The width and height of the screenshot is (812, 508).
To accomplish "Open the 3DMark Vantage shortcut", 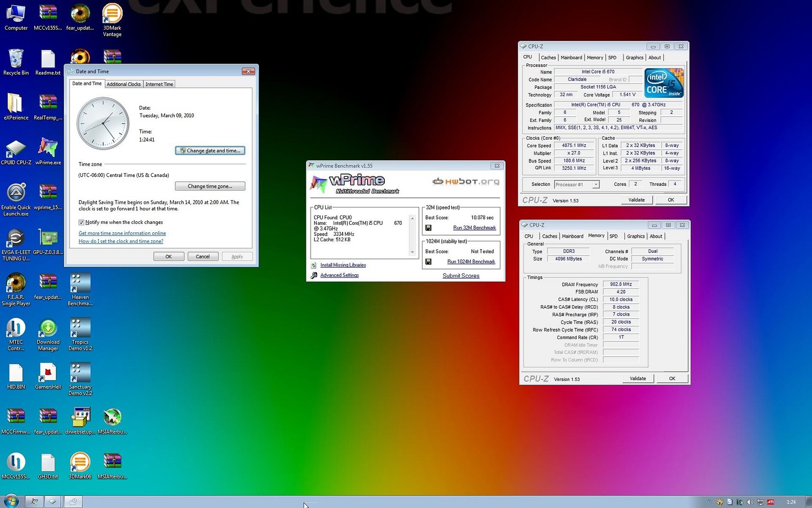I will coord(112,20).
